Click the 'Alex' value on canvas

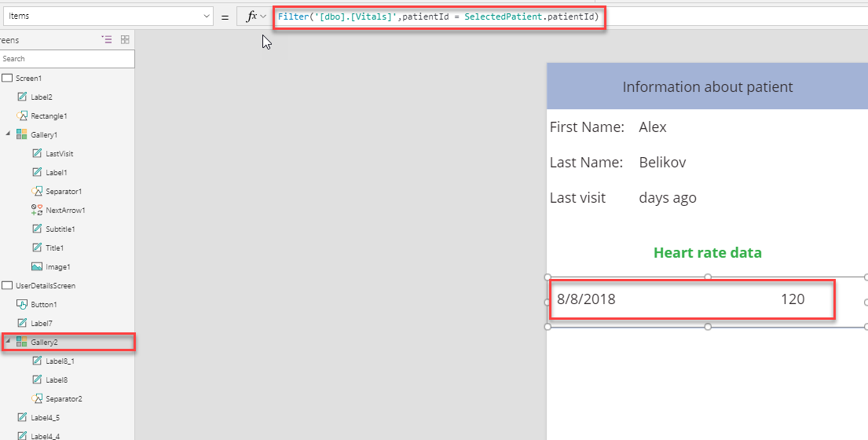(653, 126)
